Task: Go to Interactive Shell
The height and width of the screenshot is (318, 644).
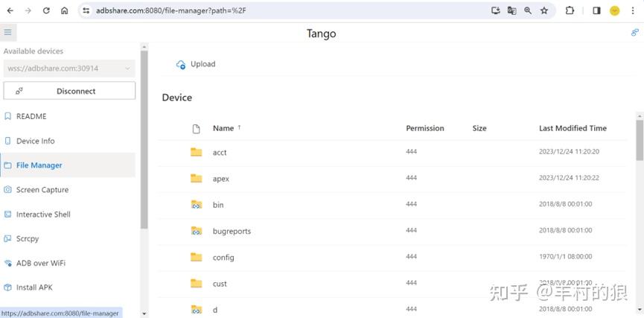Action: (43, 214)
